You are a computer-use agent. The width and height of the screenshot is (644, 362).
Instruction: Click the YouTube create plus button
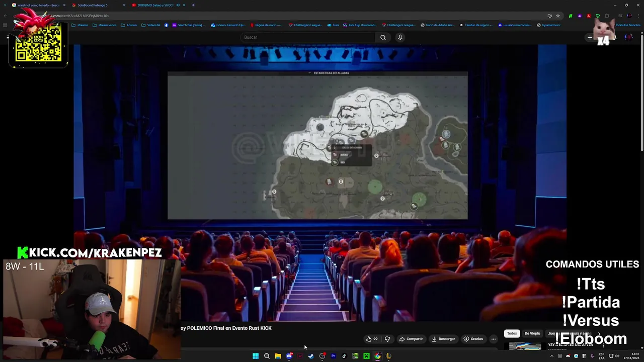590,37
